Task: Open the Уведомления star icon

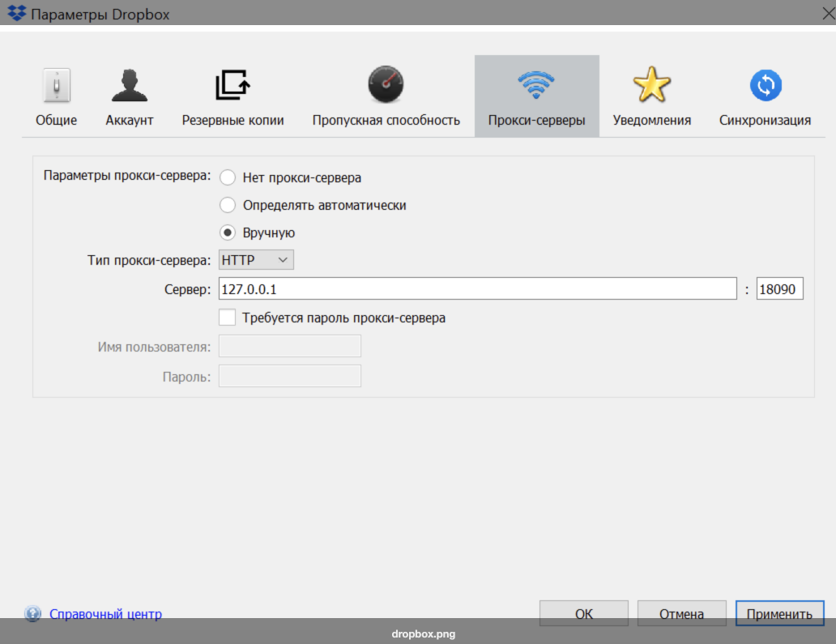Action: pyautogui.click(x=654, y=85)
